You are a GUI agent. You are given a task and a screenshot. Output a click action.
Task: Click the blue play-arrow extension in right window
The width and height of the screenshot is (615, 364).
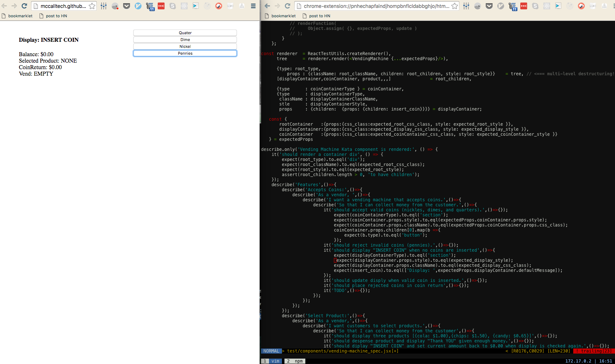point(558,6)
